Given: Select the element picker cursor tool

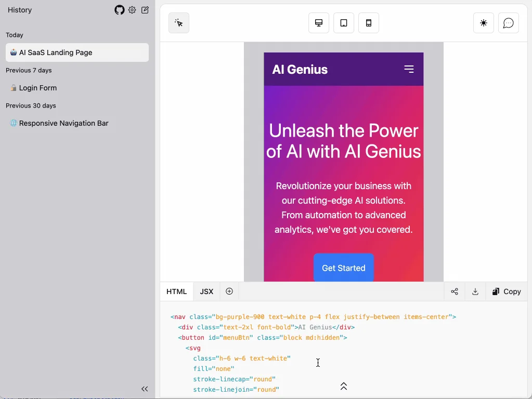Looking at the screenshot, I should pos(178,23).
